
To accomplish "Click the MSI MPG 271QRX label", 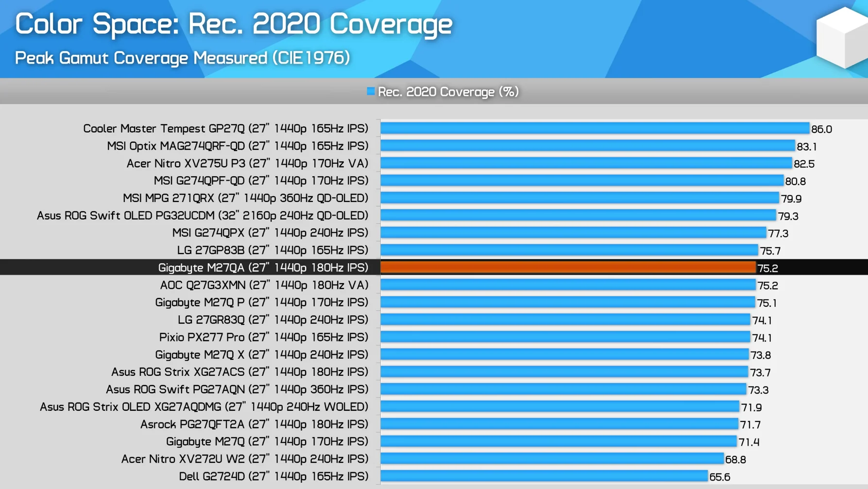I will click(245, 198).
